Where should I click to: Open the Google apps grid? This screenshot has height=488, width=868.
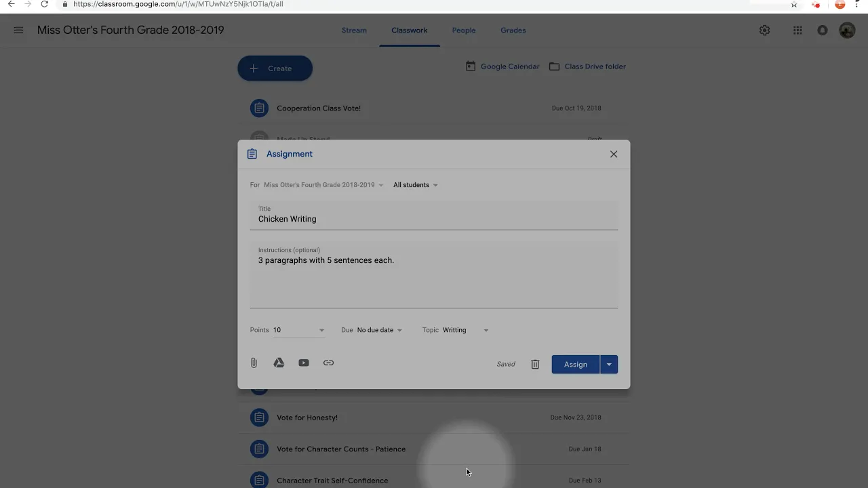797,30
